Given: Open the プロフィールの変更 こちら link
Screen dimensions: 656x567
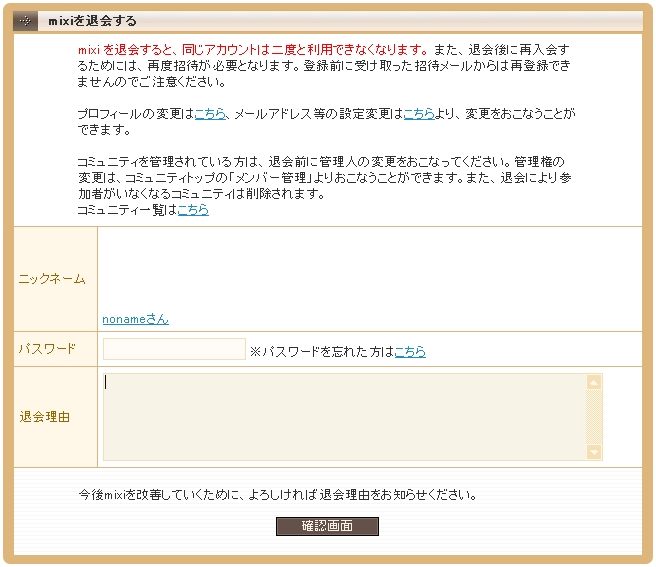Looking at the screenshot, I should pos(210,114).
